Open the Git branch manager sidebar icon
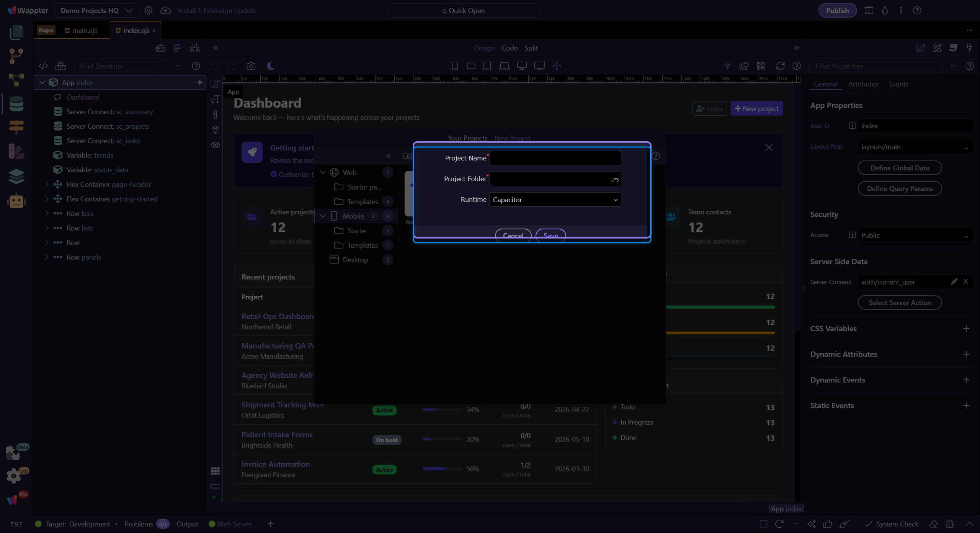The width and height of the screenshot is (980, 533). 16,56
